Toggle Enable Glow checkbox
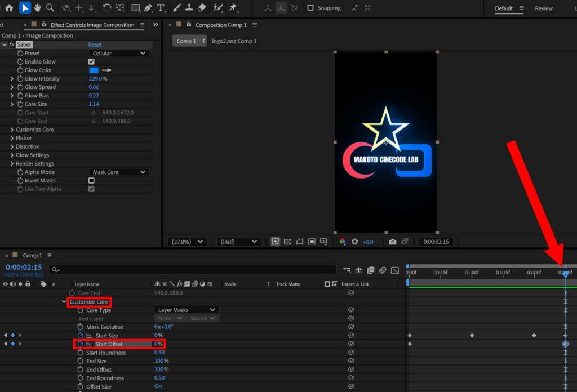Image resolution: width=577 pixels, height=392 pixels. click(91, 61)
